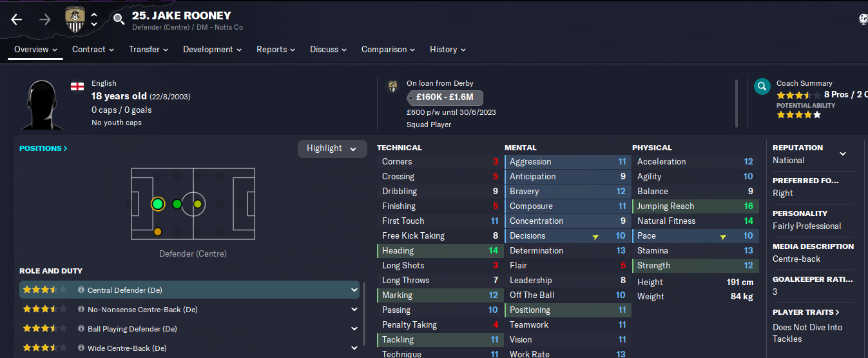Expand the No-Nonsense Centre-Back role row
Viewport: 868px width, 358px height.
[x=189, y=310]
